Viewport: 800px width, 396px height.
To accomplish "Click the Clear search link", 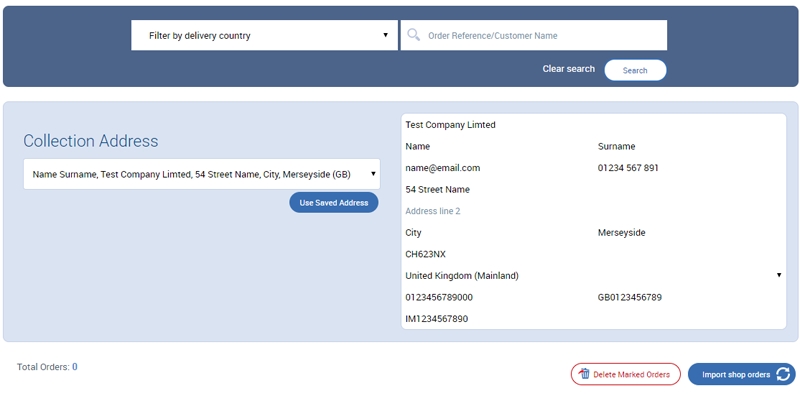I will pyautogui.click(x=568, y=68).
